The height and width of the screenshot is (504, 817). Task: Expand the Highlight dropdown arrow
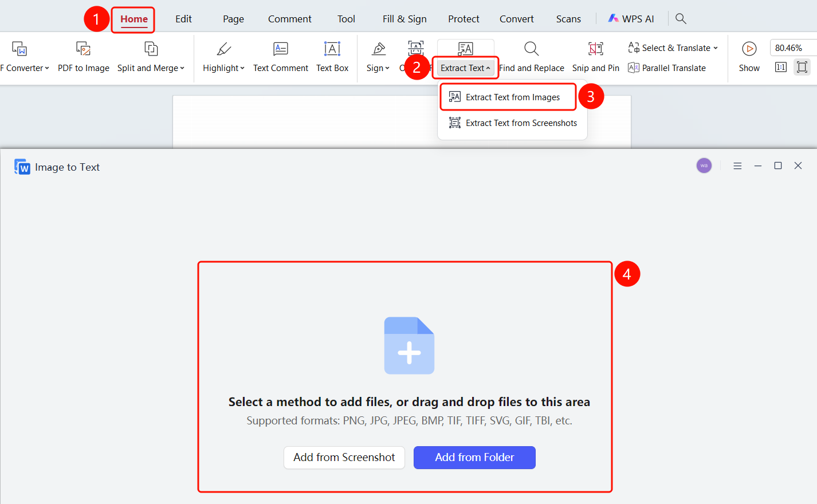tap(242, 68)
